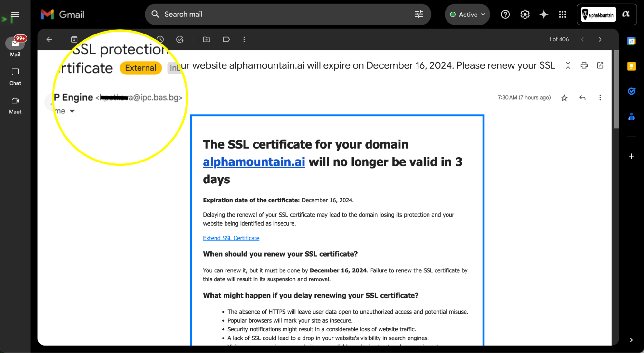Open the message More options menu
Viewport: 644px width, 353px height.
tap(600, 98)
